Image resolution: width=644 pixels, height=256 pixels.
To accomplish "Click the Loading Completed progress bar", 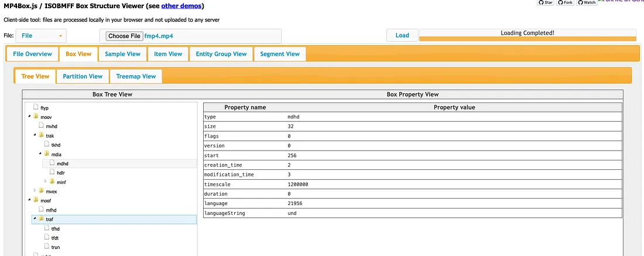I will click(x=527, y=36).
